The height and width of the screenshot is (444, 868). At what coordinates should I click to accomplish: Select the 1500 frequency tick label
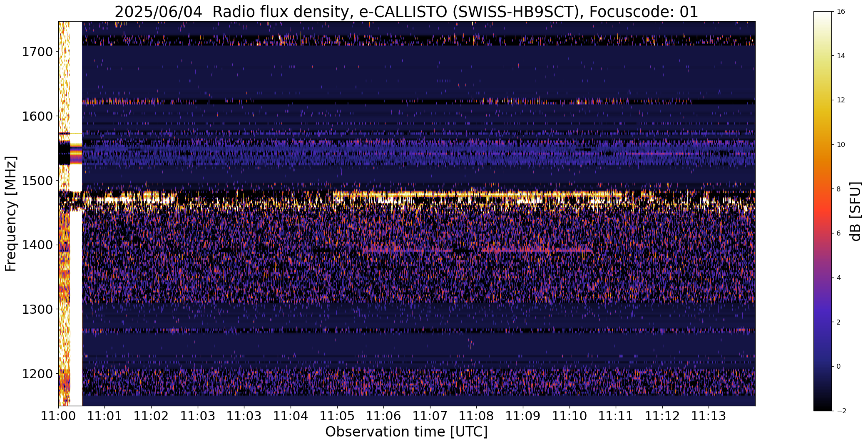coord(37,181)
